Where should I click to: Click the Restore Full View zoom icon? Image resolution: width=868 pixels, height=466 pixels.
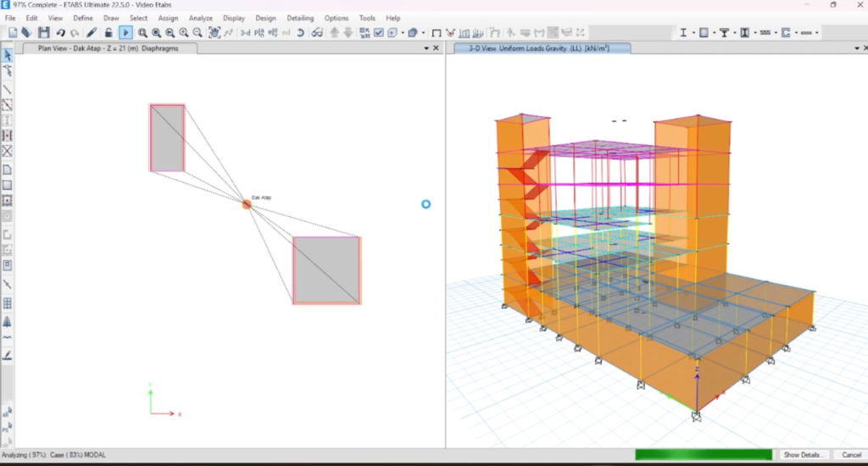[156, 33]
